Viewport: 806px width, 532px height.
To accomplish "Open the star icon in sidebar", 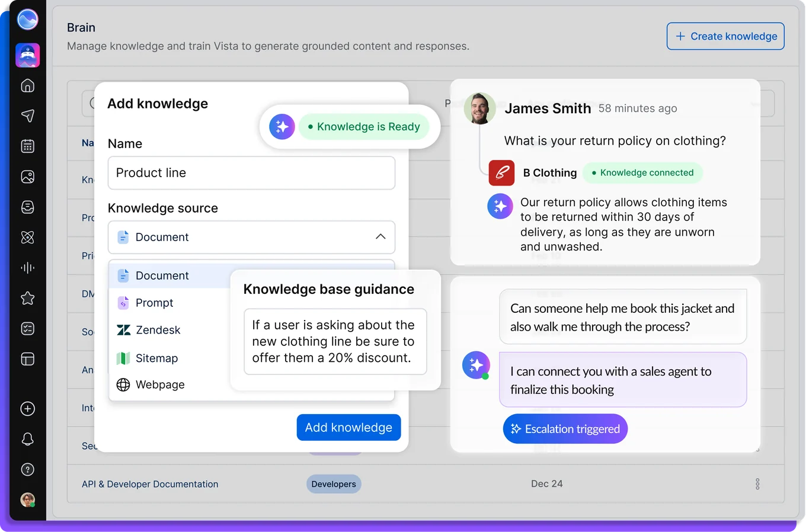I will click(x=28, y=298).
